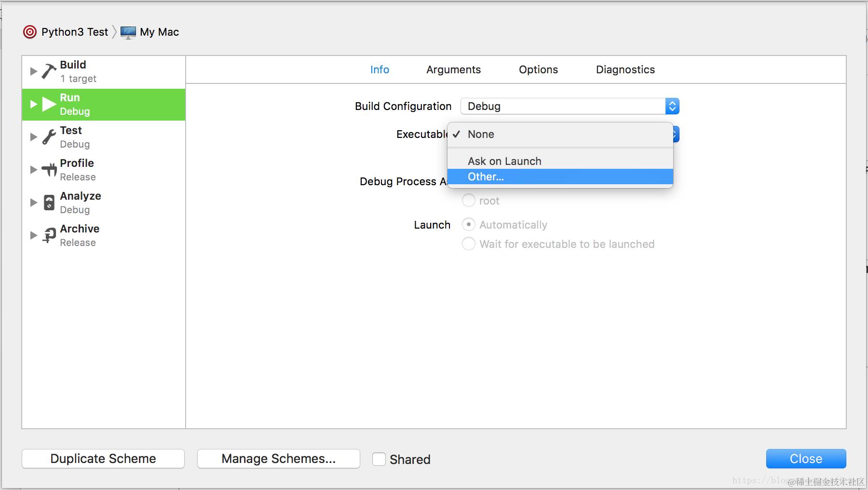The height and width of the screenshot is (490, 868).
Task: Click the Python3 Test scheme target icon
Action: point(30,32)
